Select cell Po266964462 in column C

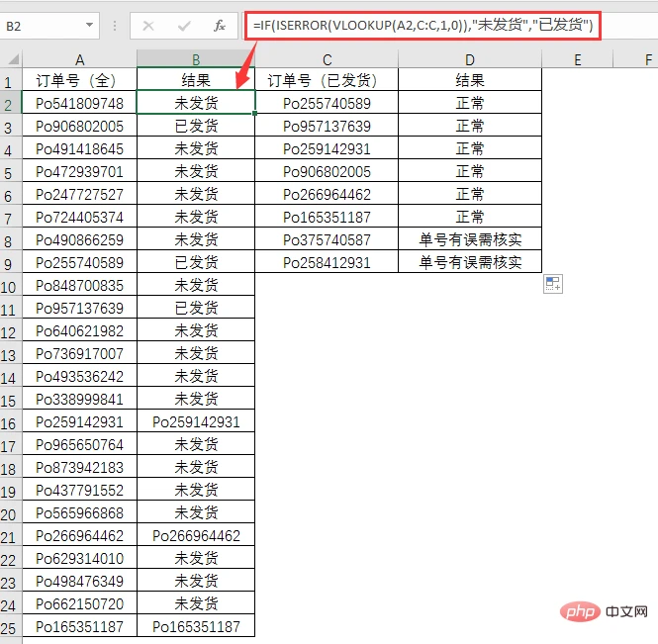pyautogui.click(x=327, y=194)
